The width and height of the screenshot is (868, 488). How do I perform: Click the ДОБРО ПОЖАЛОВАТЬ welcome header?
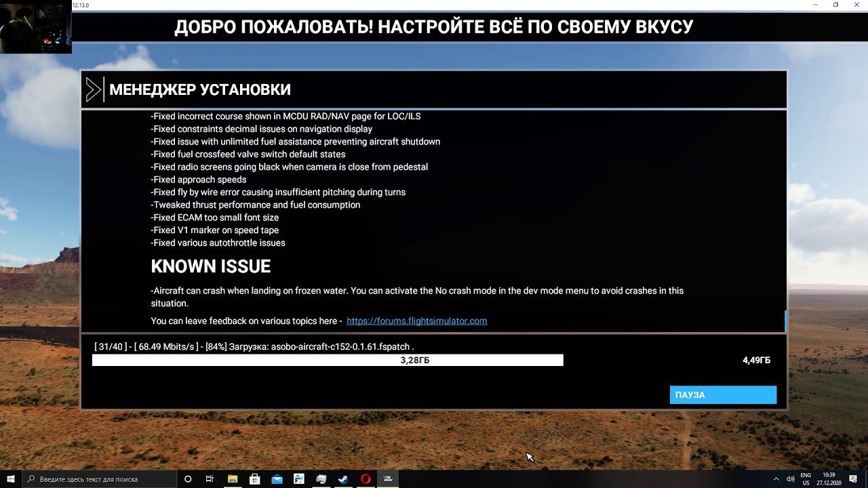pos(434,27)
